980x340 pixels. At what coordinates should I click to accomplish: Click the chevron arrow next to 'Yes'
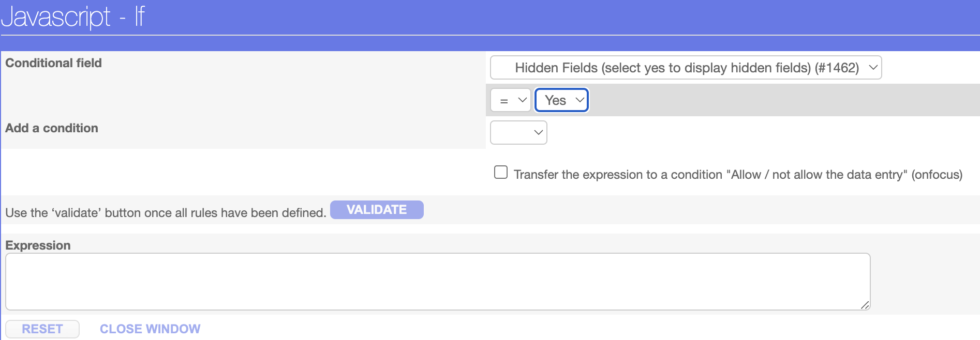[580, 100]
